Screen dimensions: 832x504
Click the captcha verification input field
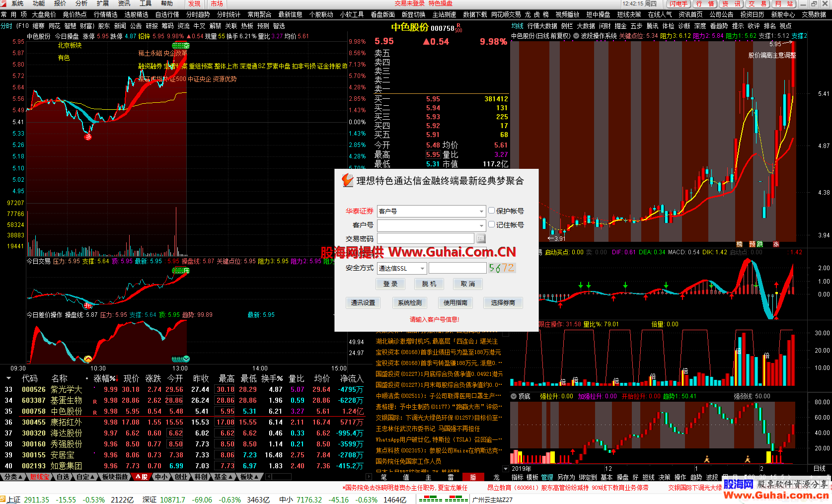457,268
